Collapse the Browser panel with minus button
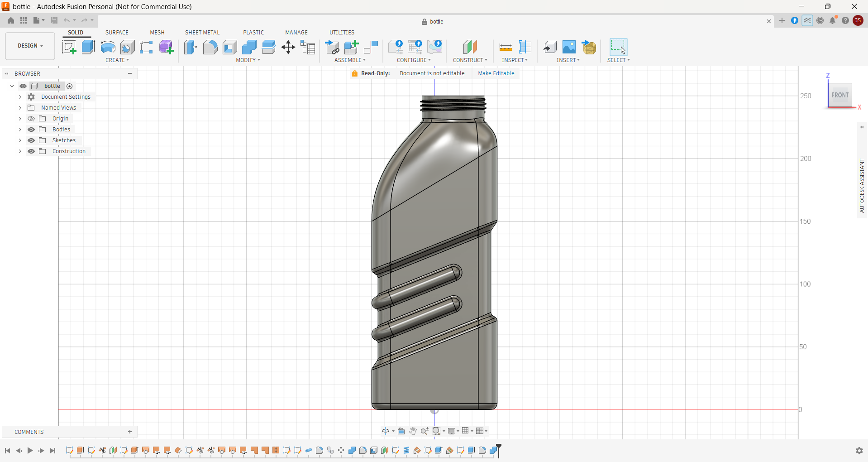This screenshot has width=868, height=462. (130, 73)
